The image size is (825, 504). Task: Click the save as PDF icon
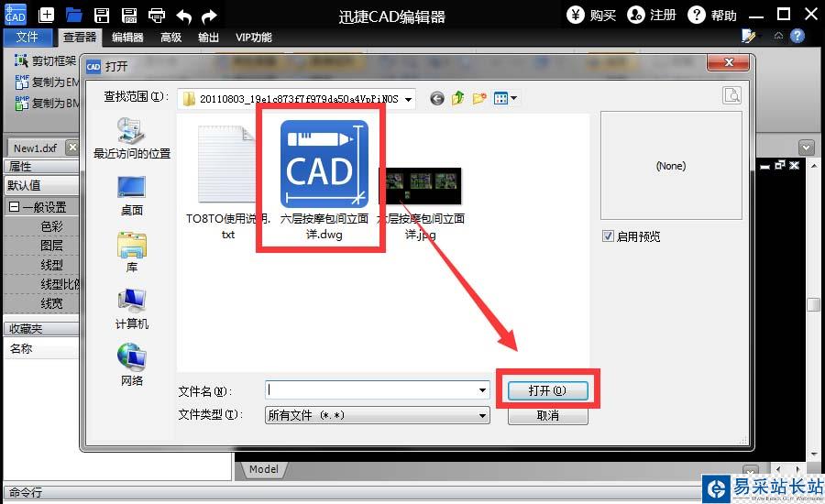coord(129,16)
